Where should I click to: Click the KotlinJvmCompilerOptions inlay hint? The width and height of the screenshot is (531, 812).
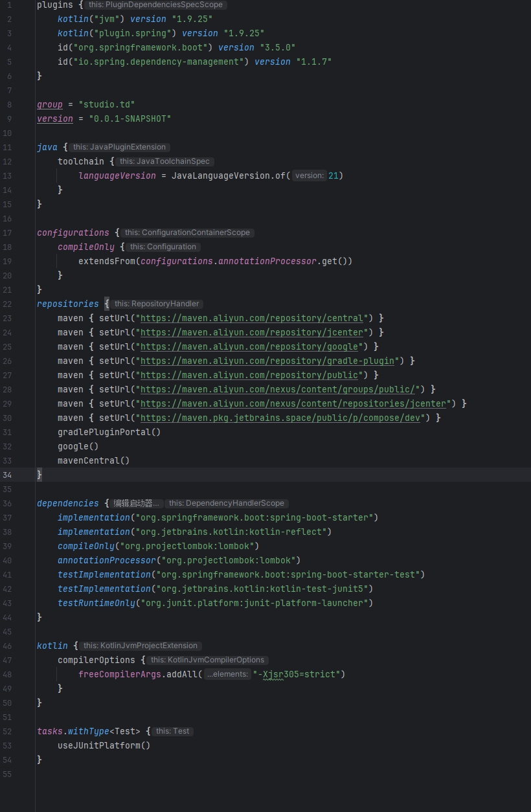click(207, 660)
